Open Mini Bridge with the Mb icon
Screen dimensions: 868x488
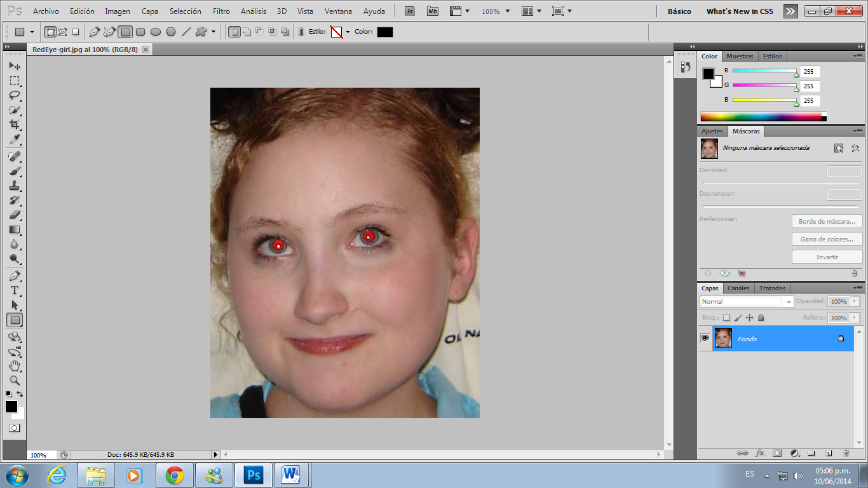433,11
